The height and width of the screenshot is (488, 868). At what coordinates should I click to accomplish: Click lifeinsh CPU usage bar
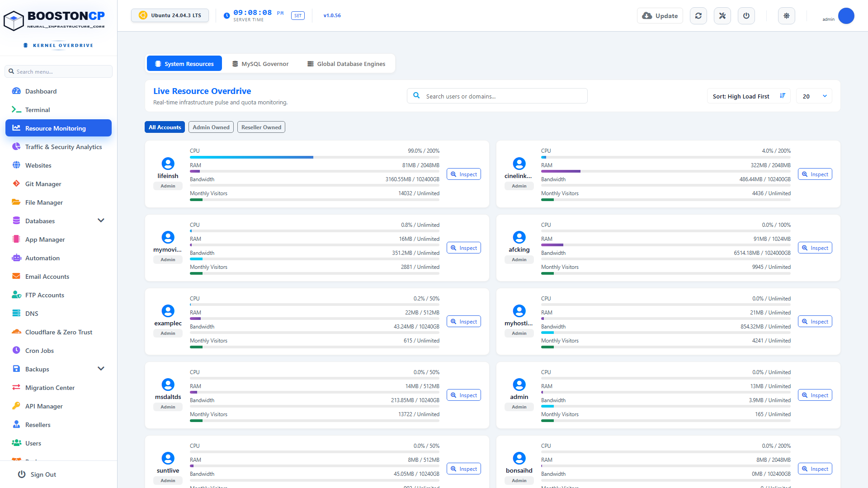[315, 157]
